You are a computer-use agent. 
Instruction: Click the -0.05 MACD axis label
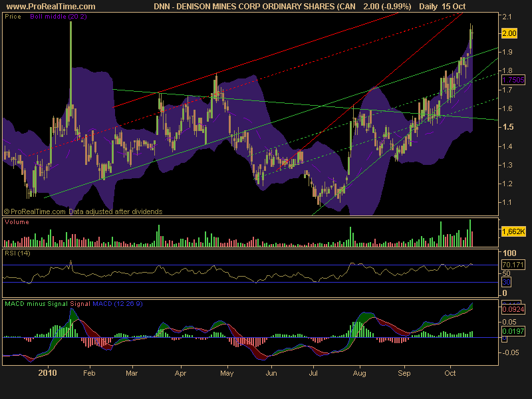click(x=509, y=352)
